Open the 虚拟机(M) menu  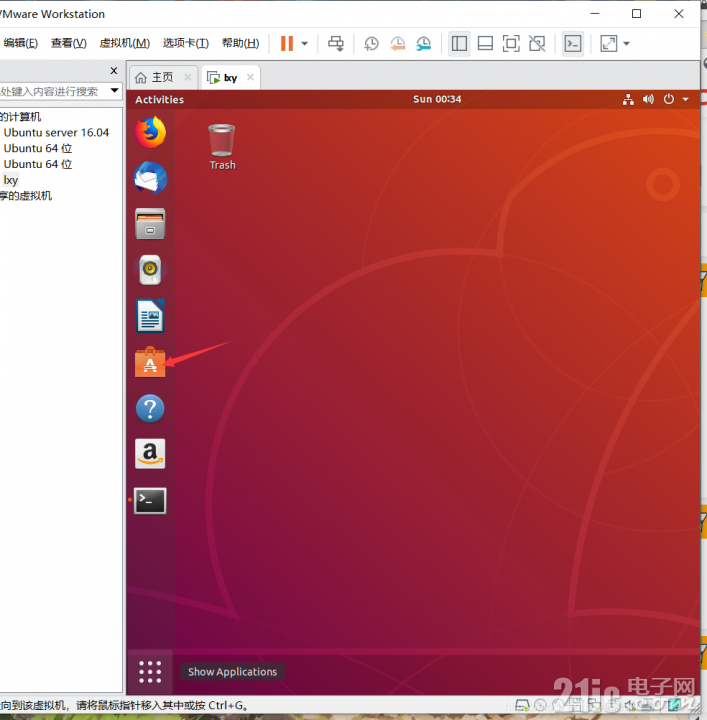pyautogui.click(x=124, y=43)
